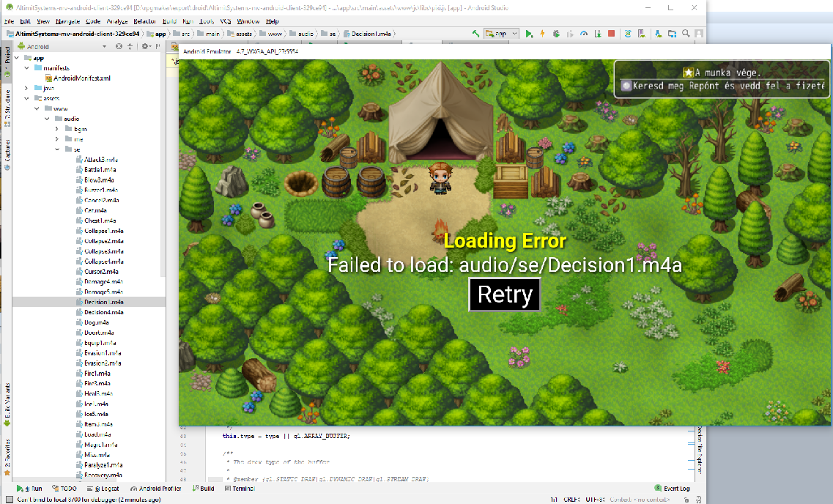
Task: Open the Android project view dropdown
Action: click(62, 47)
